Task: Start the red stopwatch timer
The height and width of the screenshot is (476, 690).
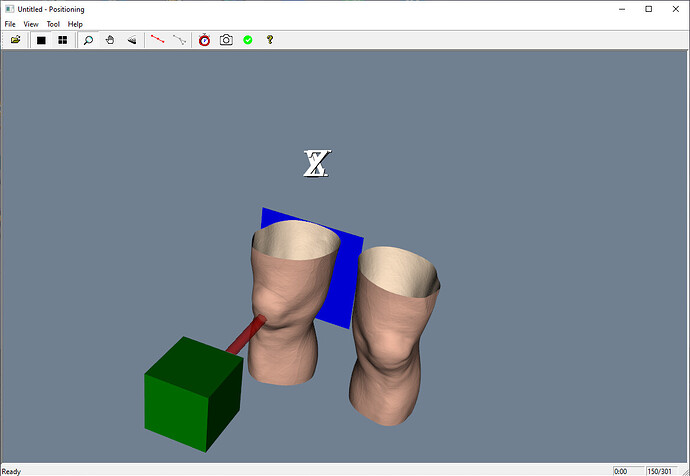Action: [x=205, y=40]
